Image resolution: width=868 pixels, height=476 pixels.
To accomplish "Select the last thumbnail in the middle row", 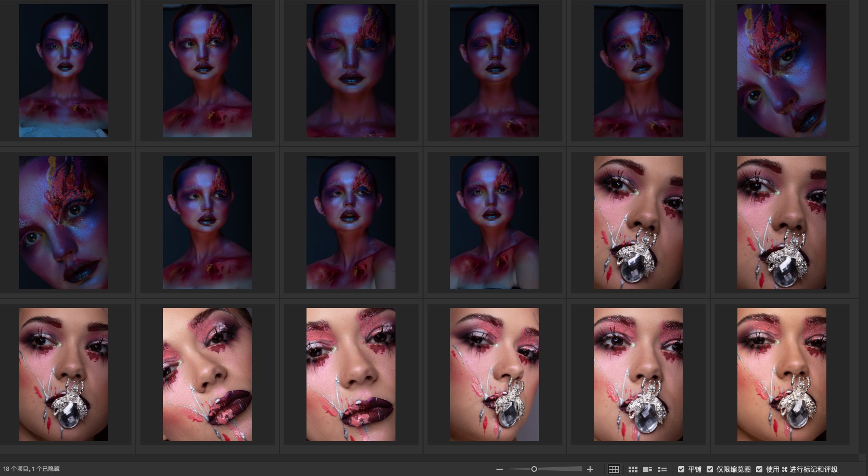I will pos(782,223).
